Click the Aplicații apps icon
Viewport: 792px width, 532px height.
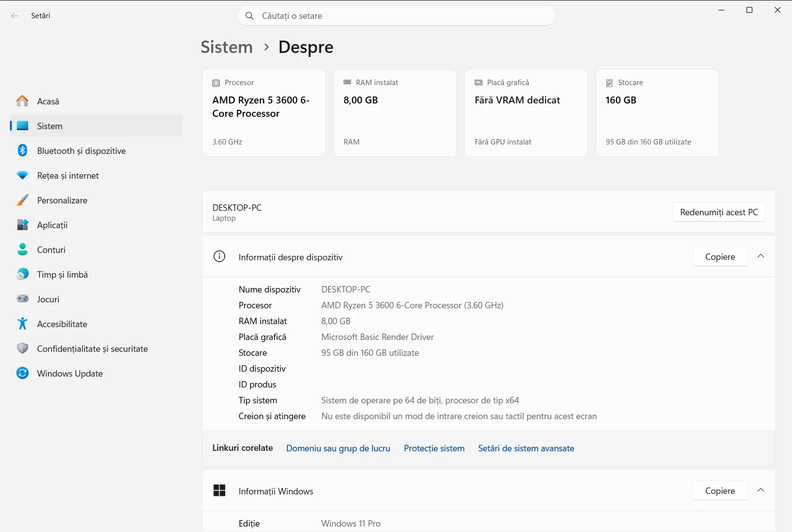coord(22,225)
